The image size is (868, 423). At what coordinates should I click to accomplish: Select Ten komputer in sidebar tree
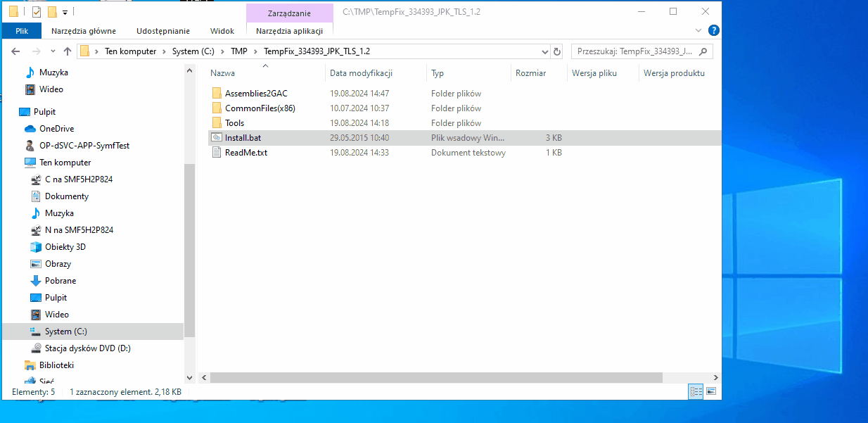click(65, 163)
